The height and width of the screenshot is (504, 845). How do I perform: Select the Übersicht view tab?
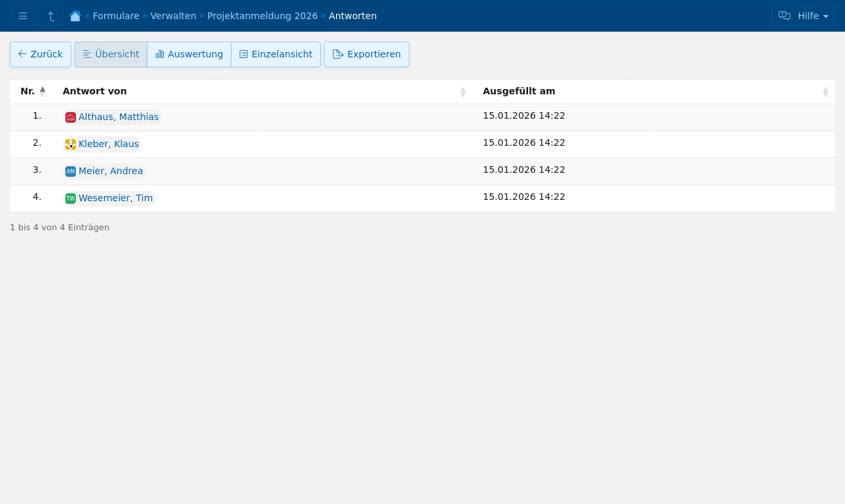coord(111,54)
